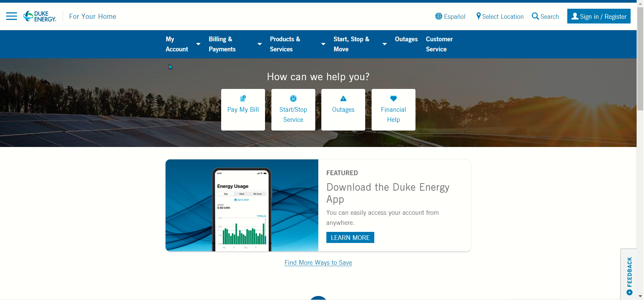Open the Start, Stop & Move menu
Viewport: 644px width, 300px height.
pos(351,44)
